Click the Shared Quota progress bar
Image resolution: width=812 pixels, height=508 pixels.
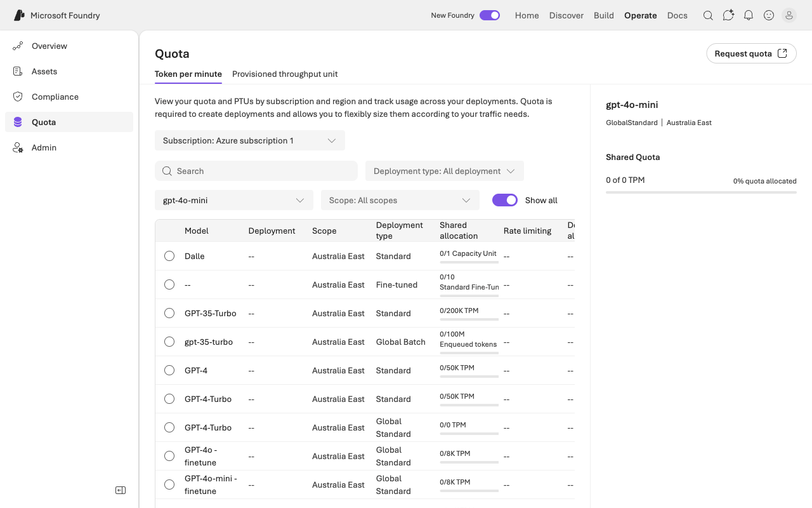pos(701,192)
